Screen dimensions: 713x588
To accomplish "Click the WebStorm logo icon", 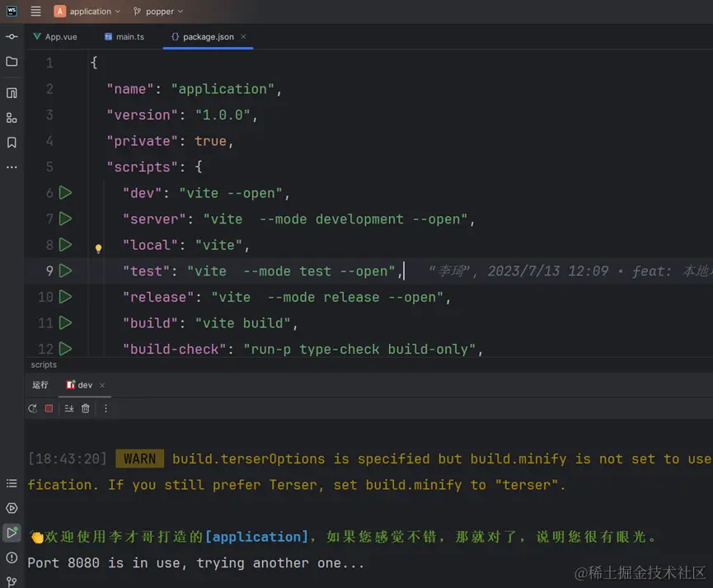I will tap(12, 12).
